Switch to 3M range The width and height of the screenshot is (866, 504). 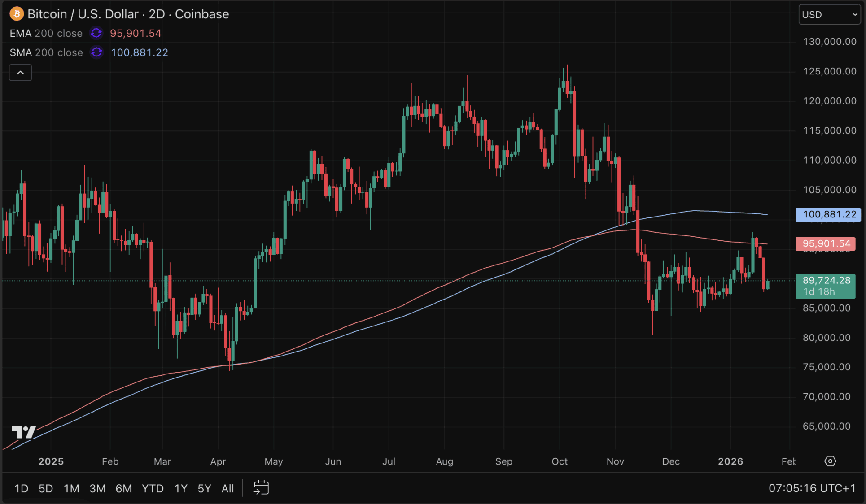point(97,488)
